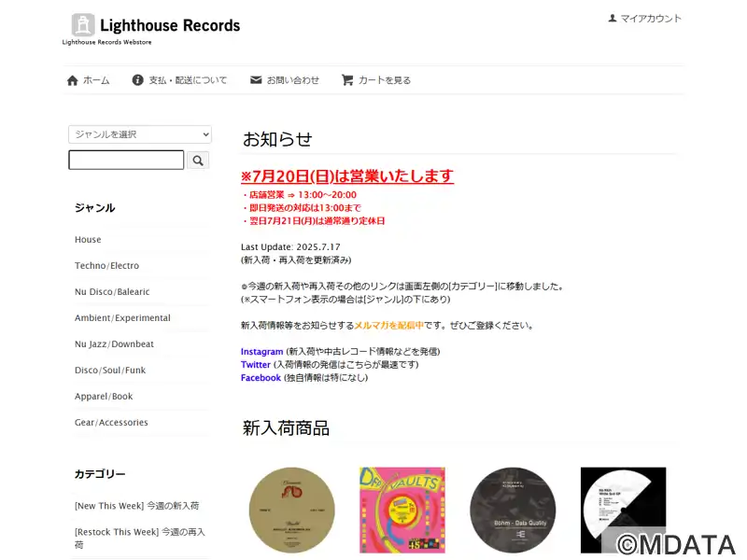The width and height of the screenshot is (747, 560).
Task: Click the home icon in navigation
Action: 73,80
